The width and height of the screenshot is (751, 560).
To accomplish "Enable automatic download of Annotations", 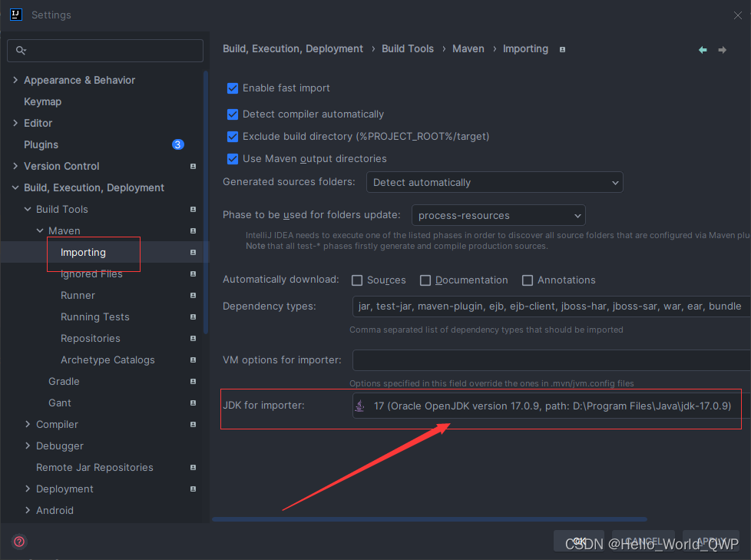I will pos(528,280).
